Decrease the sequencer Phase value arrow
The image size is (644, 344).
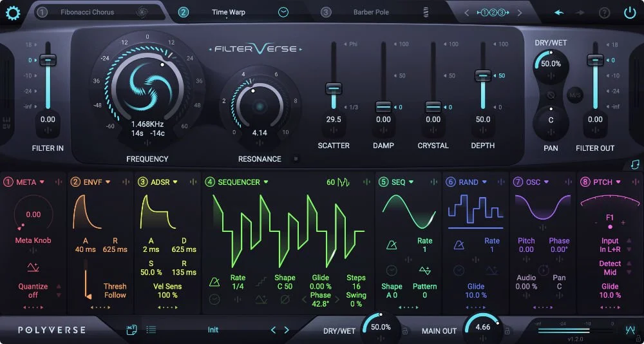tap(305, 300)
